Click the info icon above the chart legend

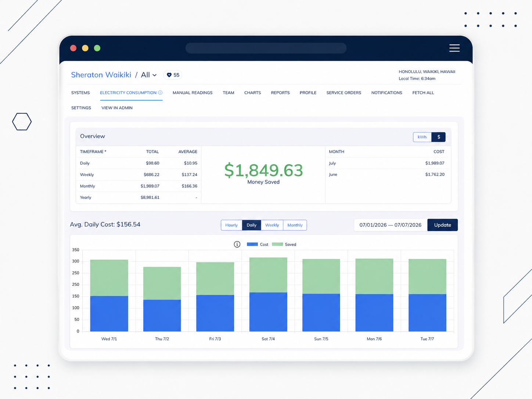point(237,244)
